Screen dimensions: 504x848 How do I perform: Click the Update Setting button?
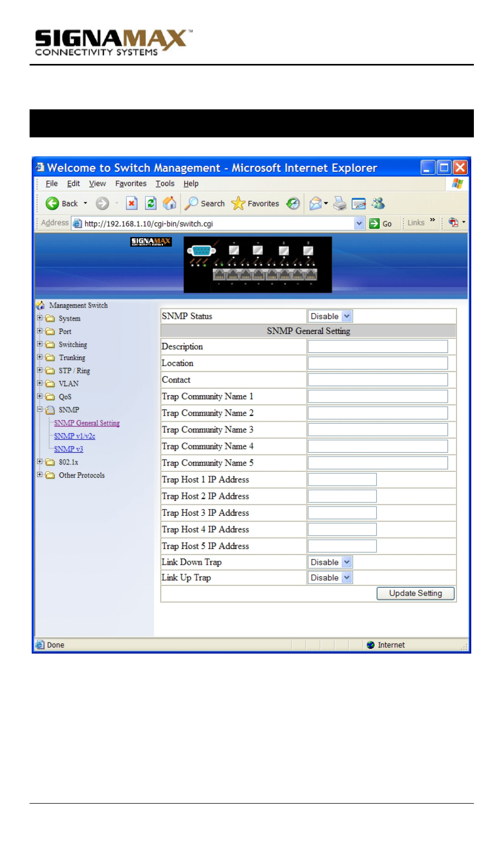coord(416,594)
